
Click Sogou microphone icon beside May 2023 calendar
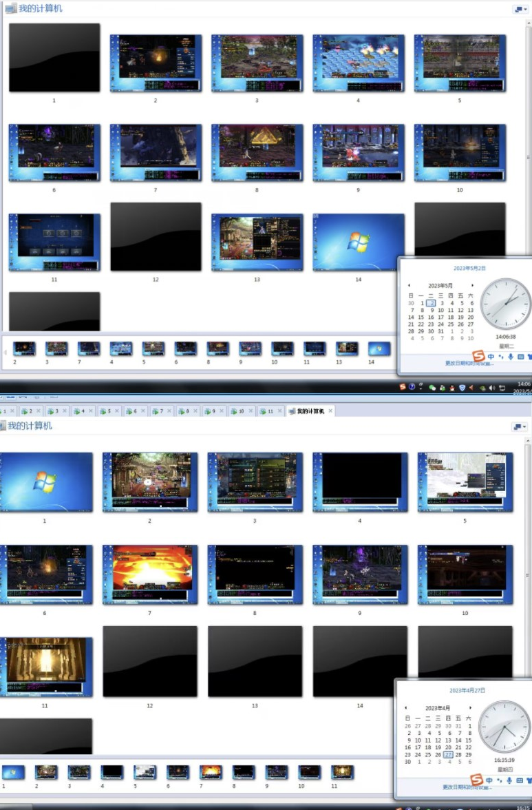point(511,357)
